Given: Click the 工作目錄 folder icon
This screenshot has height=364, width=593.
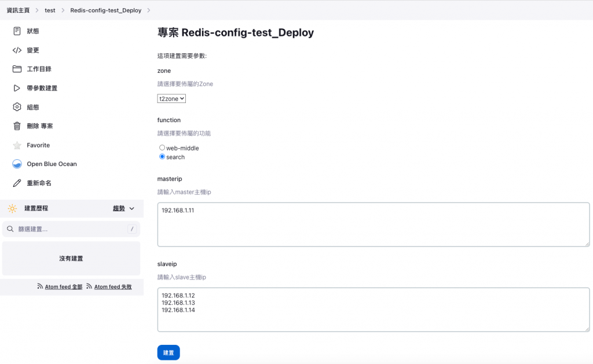Looking at the screenshot, I should (17, 69).
